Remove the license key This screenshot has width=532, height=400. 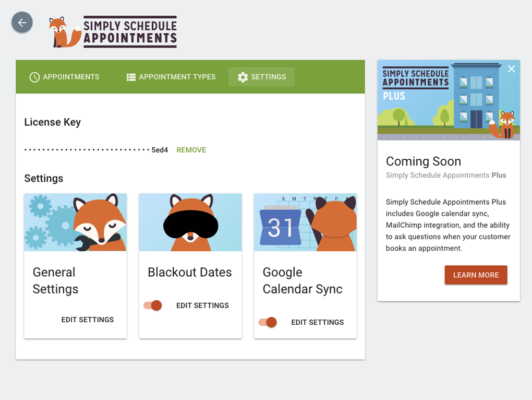[x=191, y=150]
